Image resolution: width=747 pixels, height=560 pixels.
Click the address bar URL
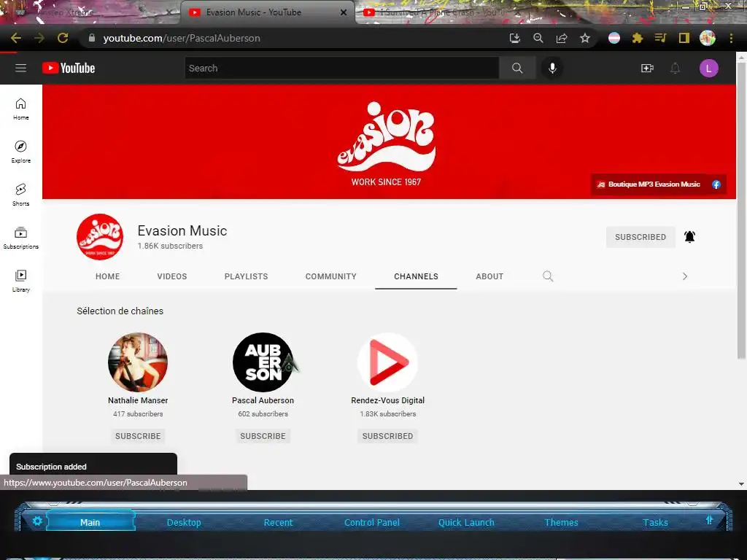(x=182, y=38)
